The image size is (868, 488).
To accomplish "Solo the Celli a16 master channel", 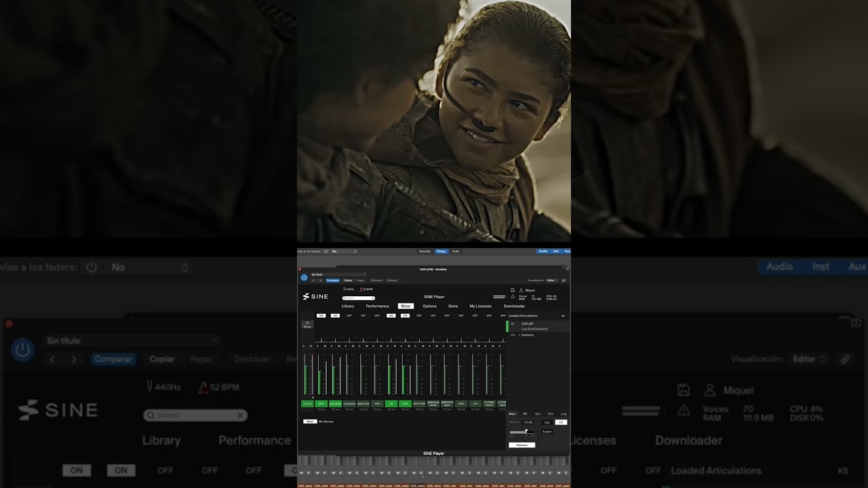I will 304,346.
